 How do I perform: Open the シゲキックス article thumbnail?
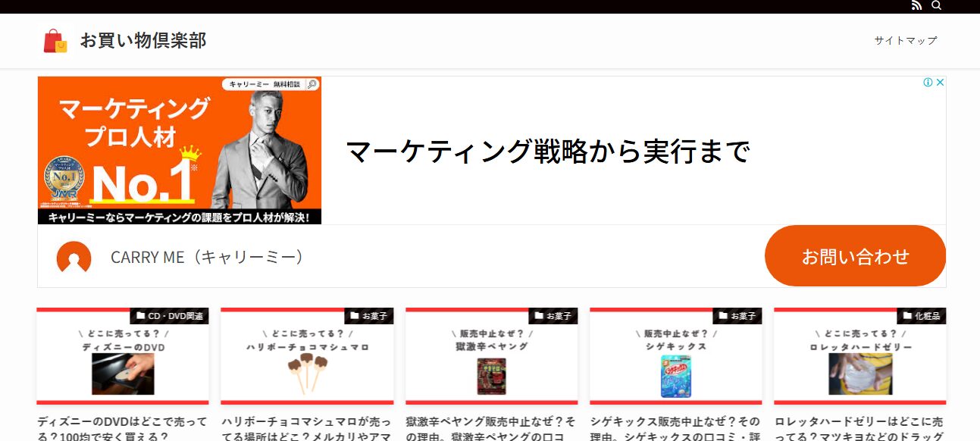(x=676, y=356)
